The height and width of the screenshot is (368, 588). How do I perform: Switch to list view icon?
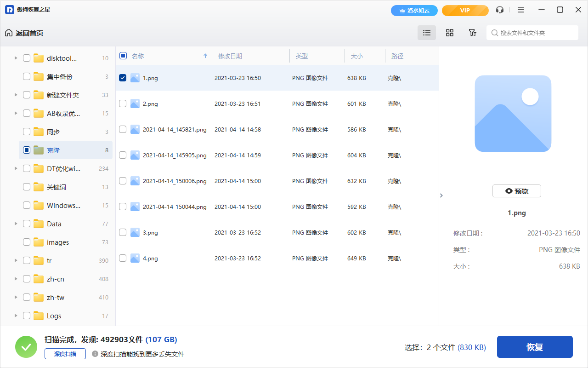(x=427, y=33)
